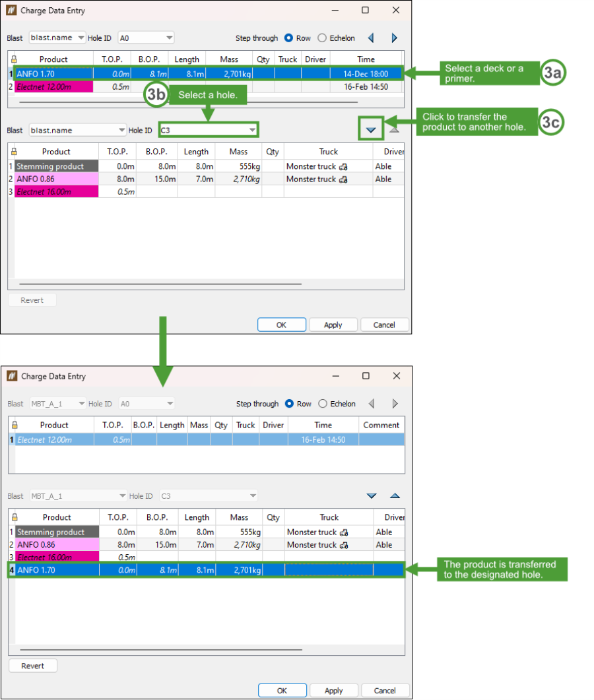Click Comment column header in lower window
Image resolution: width=594 pixels, height=700 pixels.
pyautogui.click(x=381, y=425)
